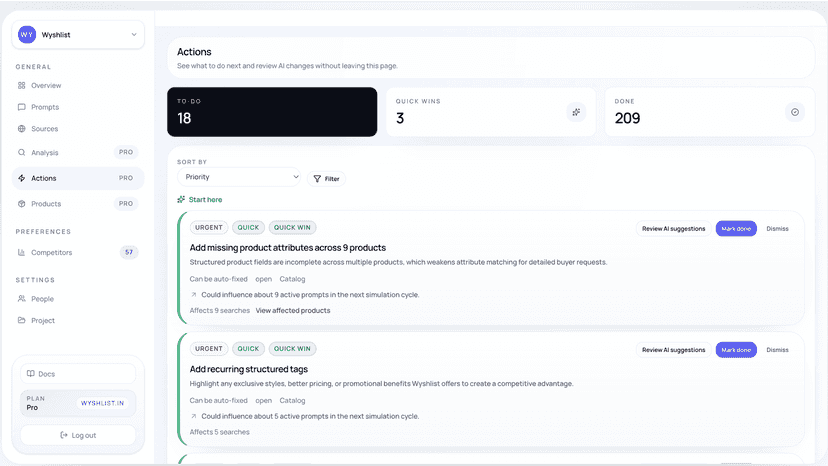Open the Docs button
Viewport: 828px width, 466px height.
tap(78, 374)
